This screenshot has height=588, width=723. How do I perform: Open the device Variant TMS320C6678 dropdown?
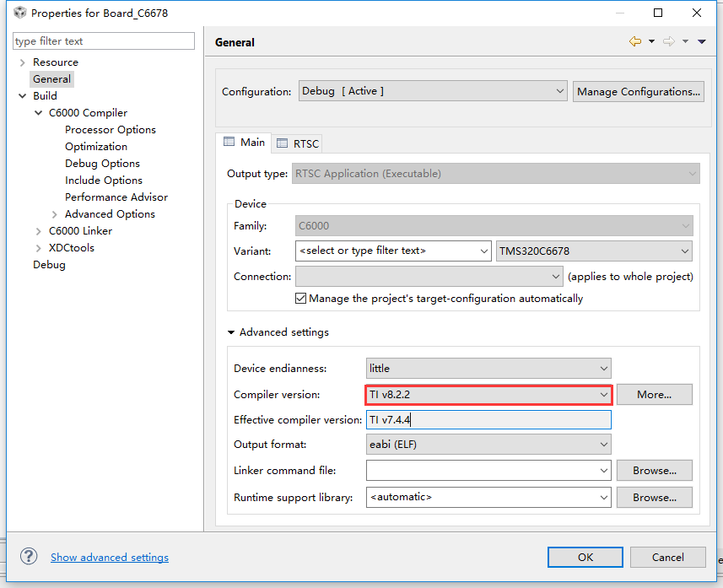(x=594, y=251)
